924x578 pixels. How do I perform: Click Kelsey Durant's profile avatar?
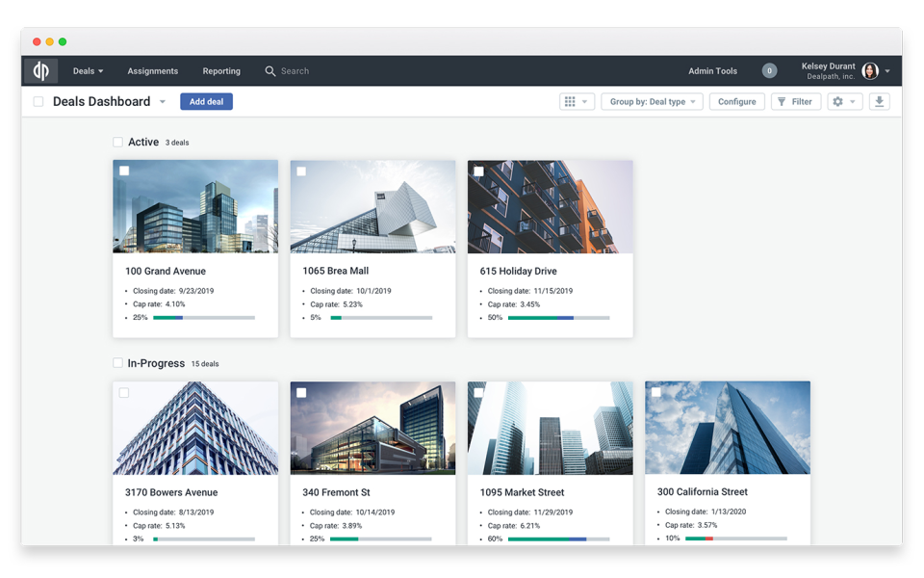click(x=871, y=70)
